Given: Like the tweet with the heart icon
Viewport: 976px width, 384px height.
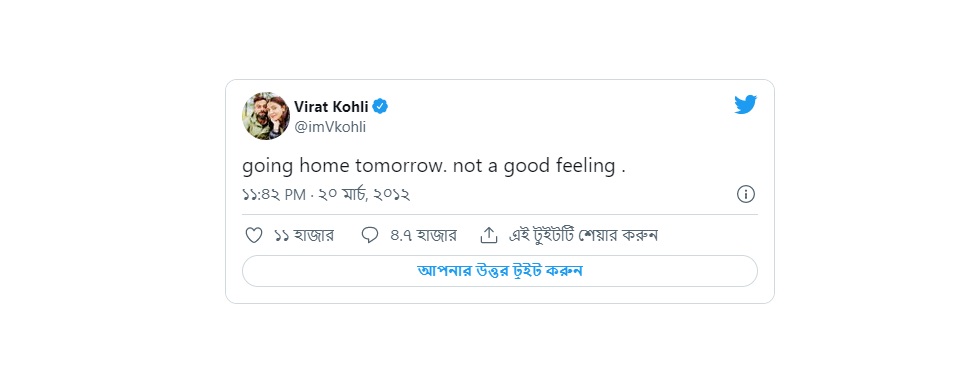Looking at the screenshot, I should 254,235.
